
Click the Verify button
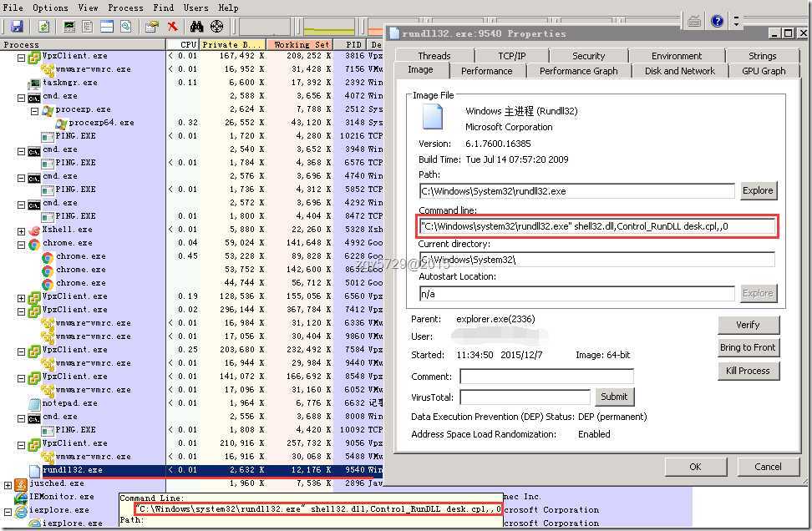(x=748, y=325)
